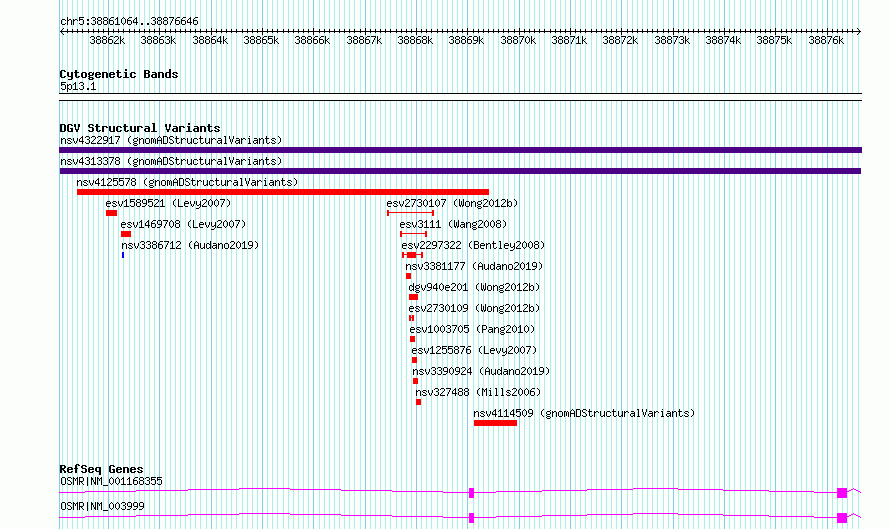Open dgv940e201 (Wong2012b) variant label
Image resolution: width=890 pixels, height=529 pixels.
475,287
